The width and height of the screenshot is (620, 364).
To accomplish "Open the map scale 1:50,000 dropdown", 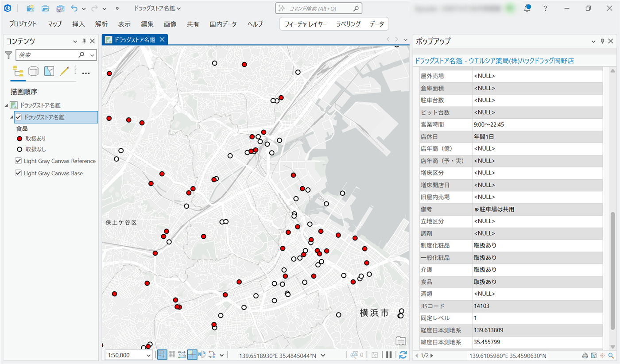I will 148,355.
